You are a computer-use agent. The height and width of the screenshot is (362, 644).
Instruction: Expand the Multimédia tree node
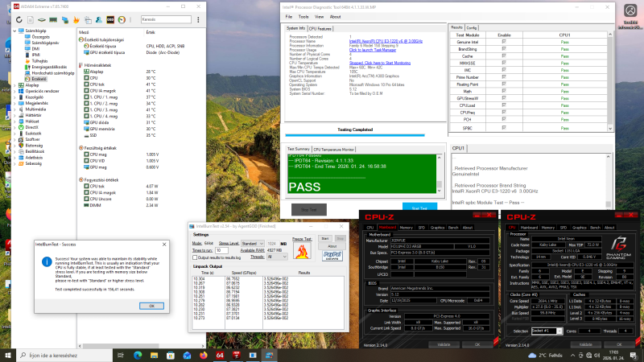[14, 109]
